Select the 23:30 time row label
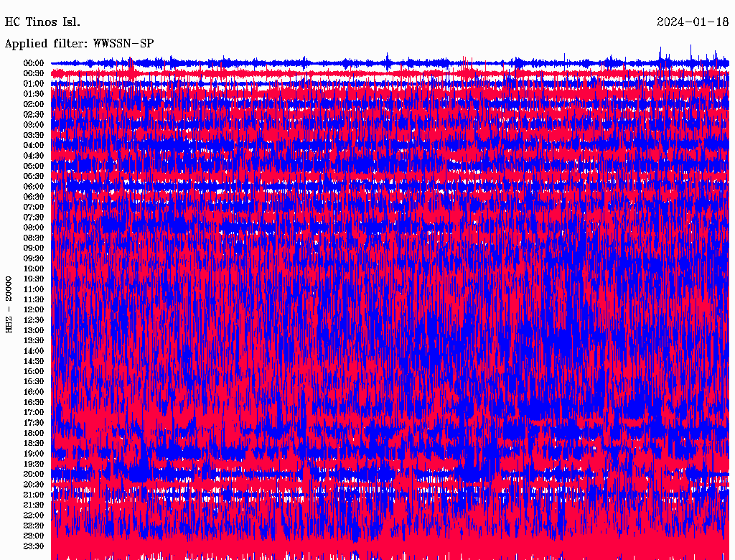735x560 pixels. [34, 546]
